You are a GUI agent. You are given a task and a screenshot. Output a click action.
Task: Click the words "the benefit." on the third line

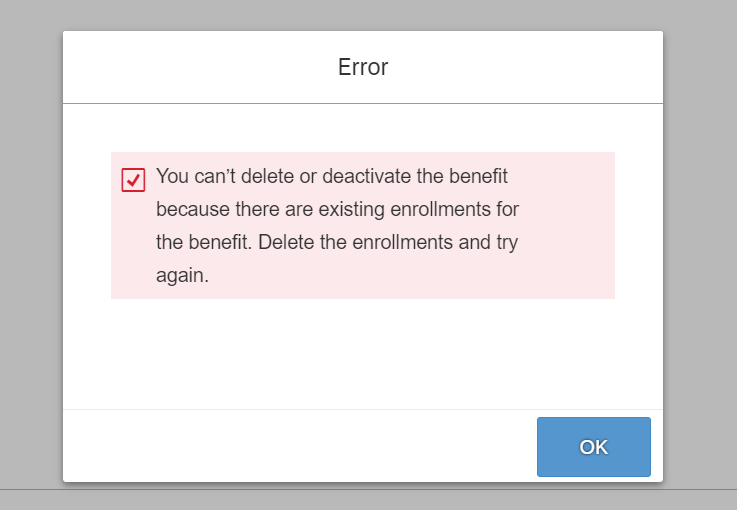coord(204,242)
